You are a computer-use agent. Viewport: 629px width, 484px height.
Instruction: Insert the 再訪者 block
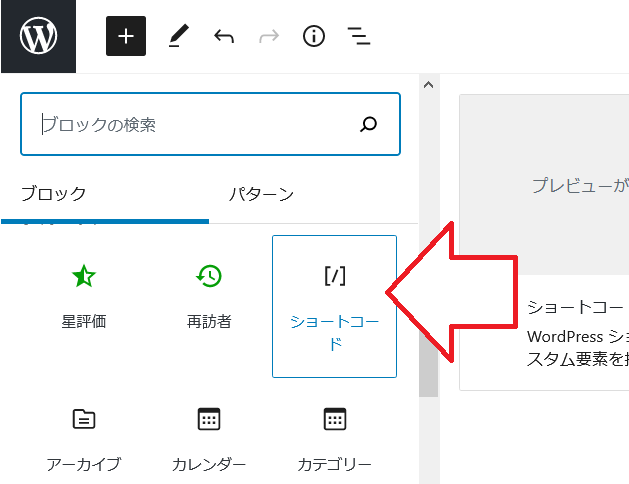[x=209, y=296]
